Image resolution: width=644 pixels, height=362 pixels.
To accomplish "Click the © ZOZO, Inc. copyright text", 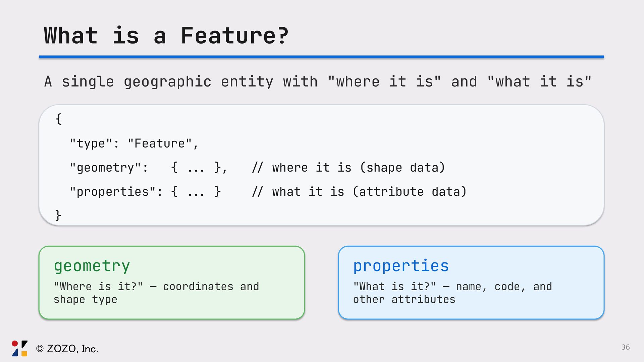I will pos(67,349).
